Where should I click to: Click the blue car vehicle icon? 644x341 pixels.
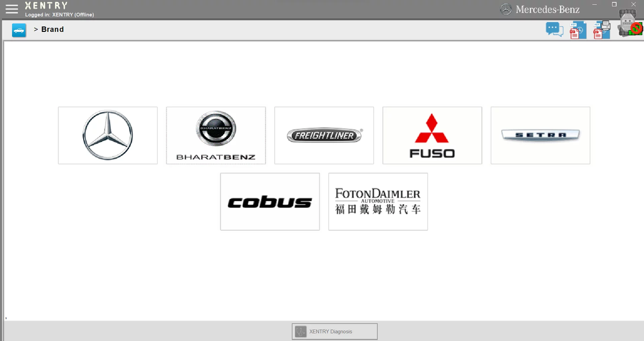pos(19,30)
